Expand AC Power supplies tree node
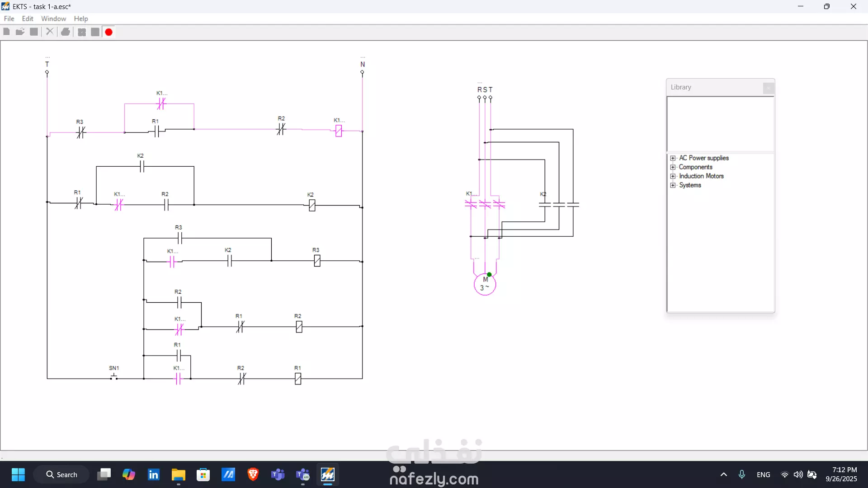 (x=673, y=158)
